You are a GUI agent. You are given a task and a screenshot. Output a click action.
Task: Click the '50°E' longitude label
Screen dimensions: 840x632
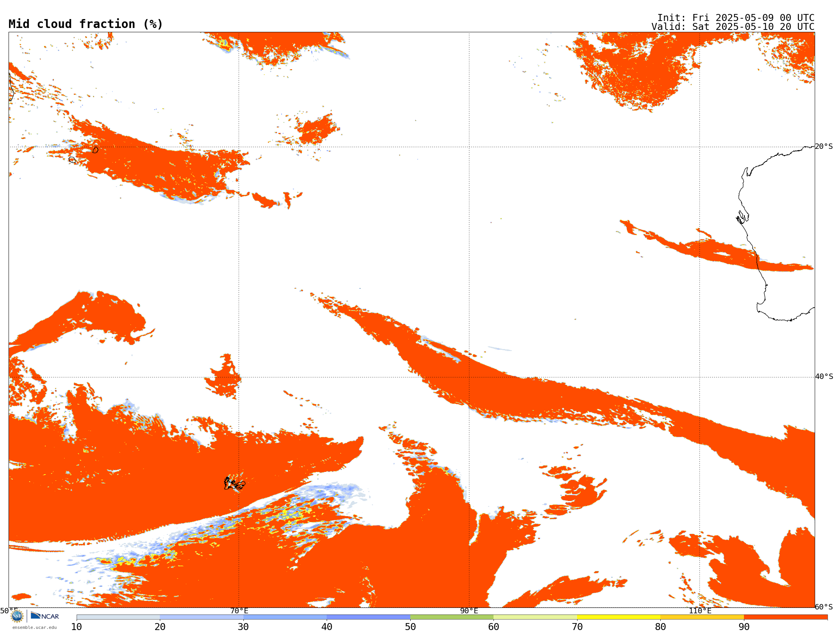tap(9, 611)
